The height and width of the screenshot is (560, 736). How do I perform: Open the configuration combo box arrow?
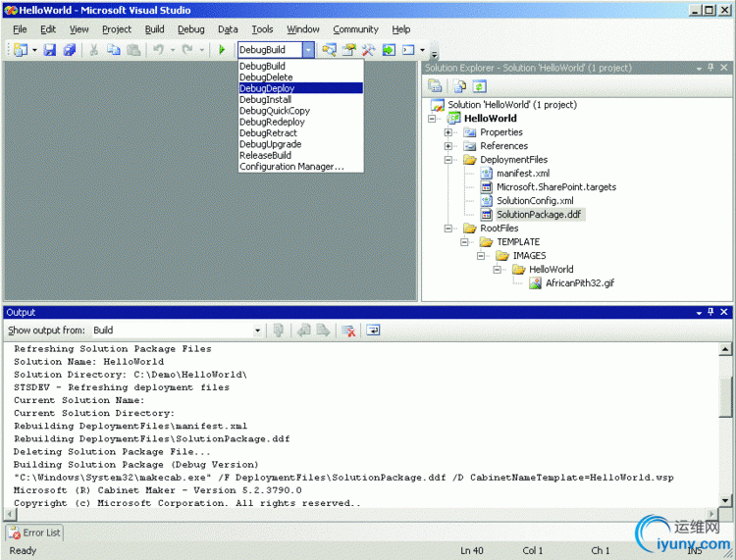(x=308, y=50)
